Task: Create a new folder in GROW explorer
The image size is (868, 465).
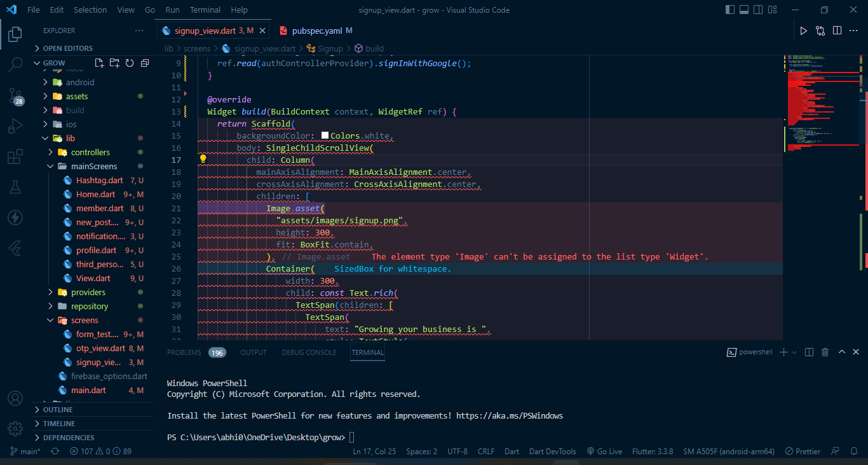Action: pos(114,63)
